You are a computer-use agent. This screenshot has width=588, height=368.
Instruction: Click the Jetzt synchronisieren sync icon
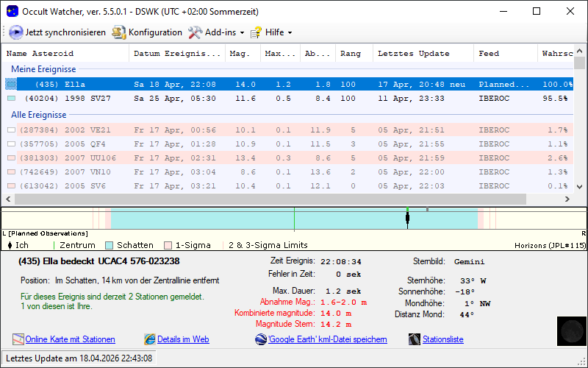click(x=15, y=32)
